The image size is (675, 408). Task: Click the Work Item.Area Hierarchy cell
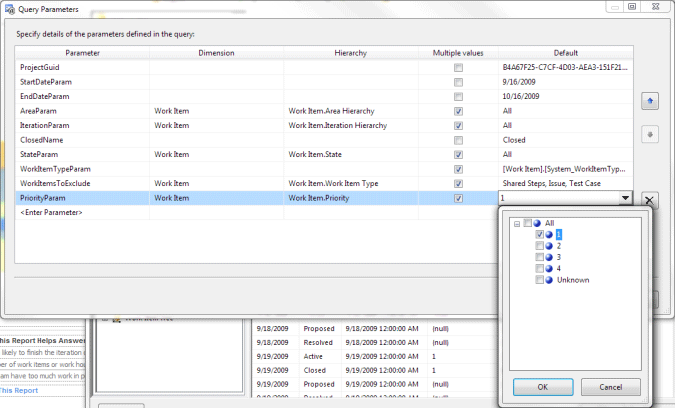coord(350,111)
